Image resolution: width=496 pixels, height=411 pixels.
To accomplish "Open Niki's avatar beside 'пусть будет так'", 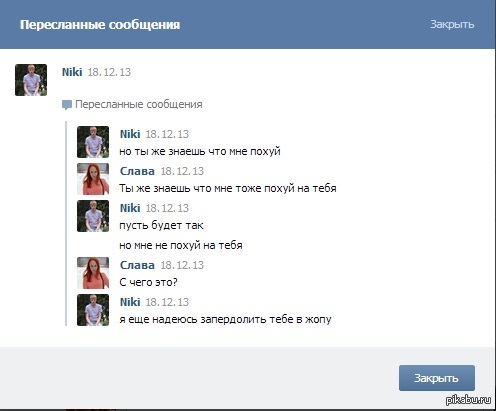I will coord(93,216).
